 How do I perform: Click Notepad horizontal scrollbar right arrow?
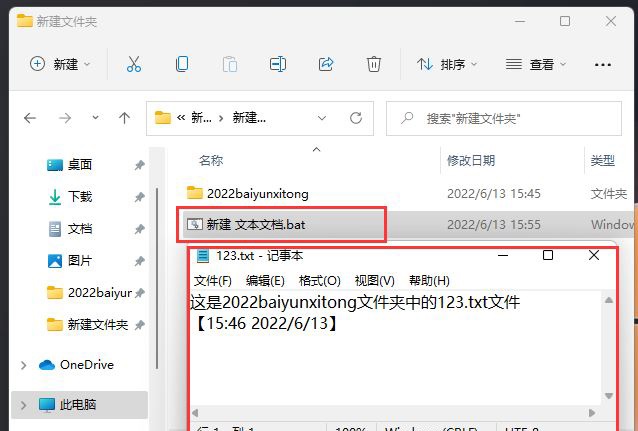(x=592, y=413)
